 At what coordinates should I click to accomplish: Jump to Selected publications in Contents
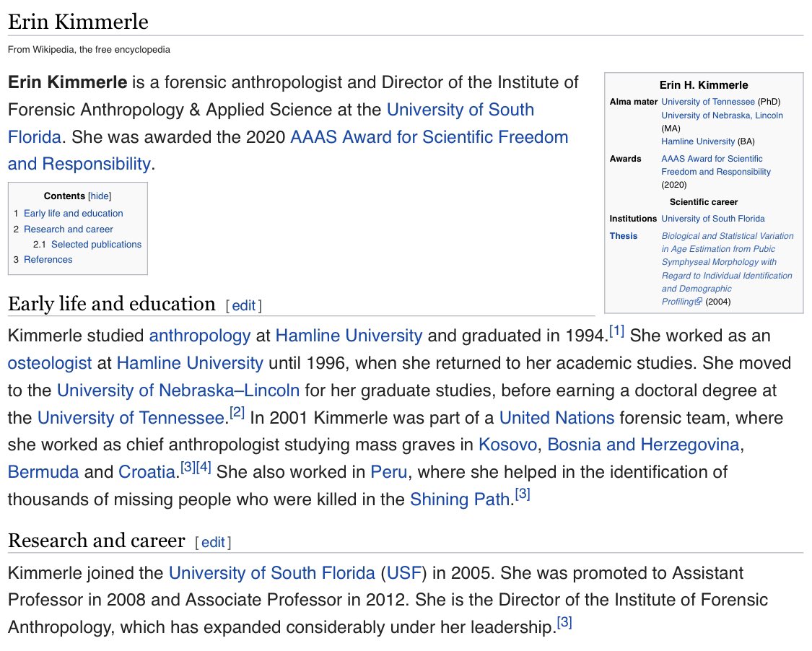point(96,245)
